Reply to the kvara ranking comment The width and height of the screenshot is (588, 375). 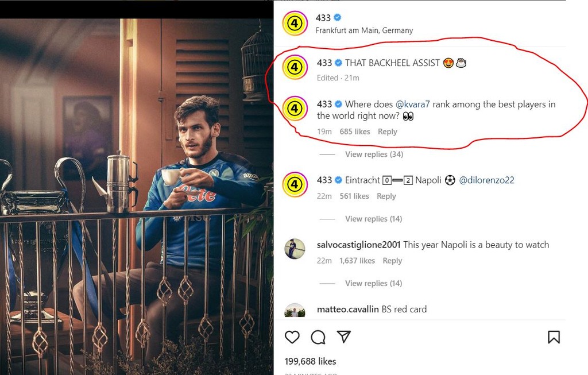[x=388, y=132]
